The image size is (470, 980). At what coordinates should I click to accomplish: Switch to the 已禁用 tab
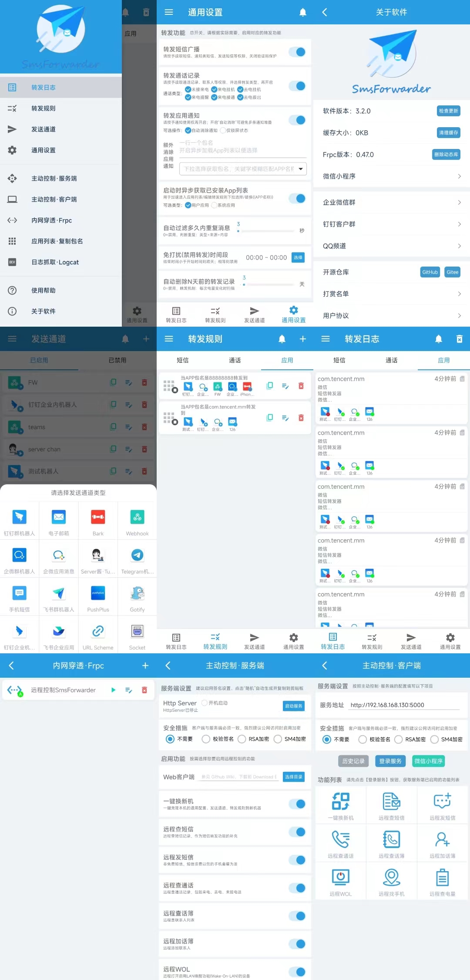click(117, 360)
